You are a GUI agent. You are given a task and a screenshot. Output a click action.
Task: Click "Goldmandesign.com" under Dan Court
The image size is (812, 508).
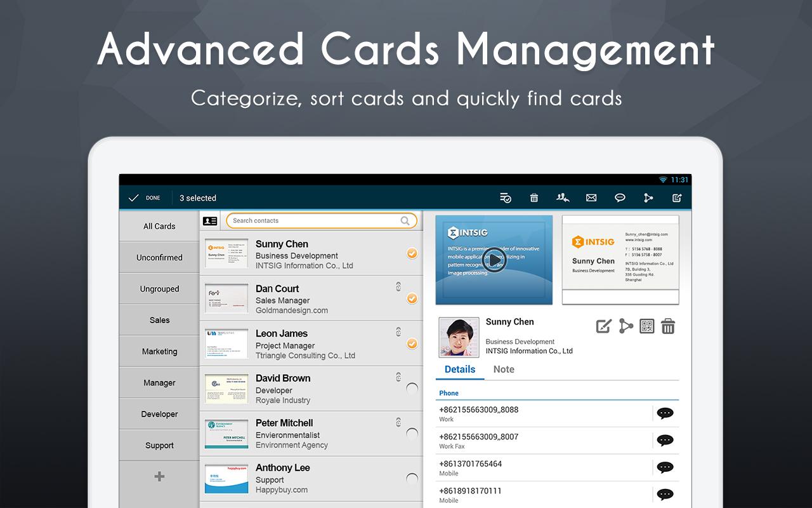tap(292, 311)
